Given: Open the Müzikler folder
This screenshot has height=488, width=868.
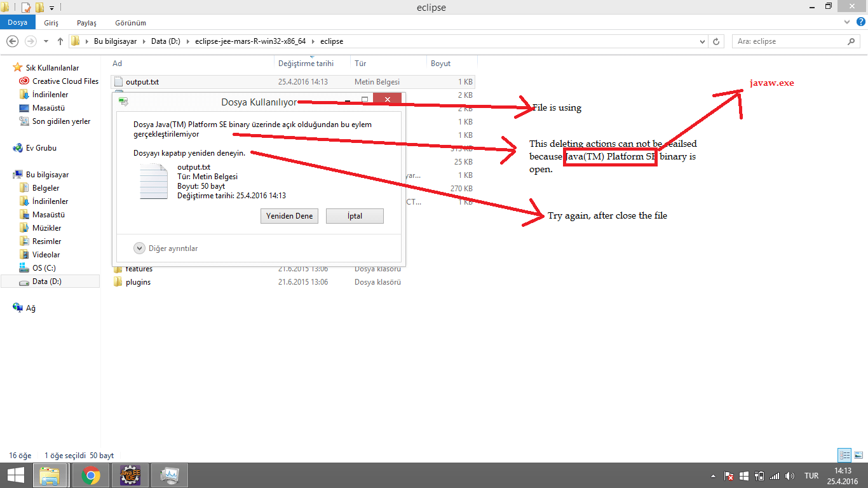Looking at the screenshot, I should click(x=46, y=228).
